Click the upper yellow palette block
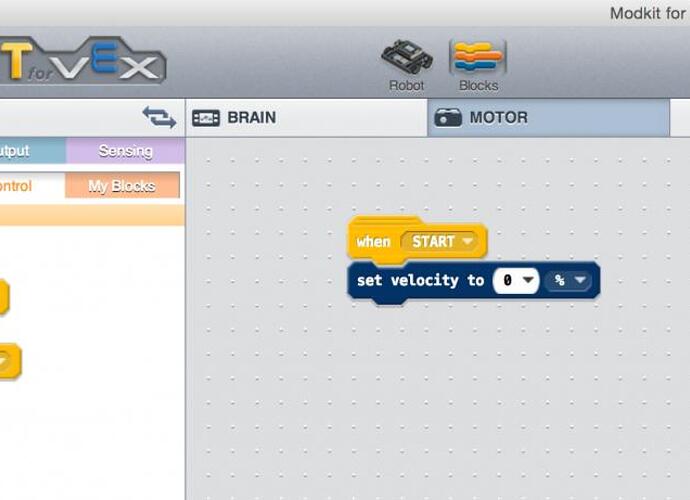This screenshot has width=690, height=500. point(4,297)
